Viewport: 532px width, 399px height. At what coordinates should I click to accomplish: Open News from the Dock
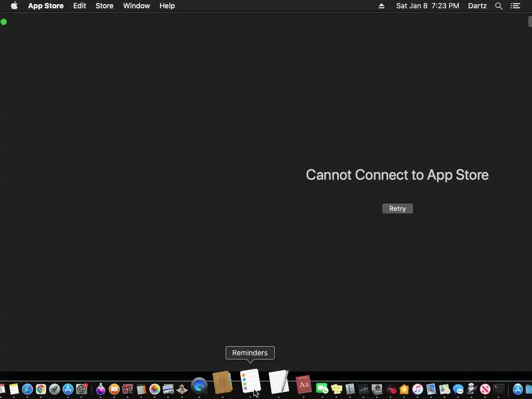tap(485, 389)
